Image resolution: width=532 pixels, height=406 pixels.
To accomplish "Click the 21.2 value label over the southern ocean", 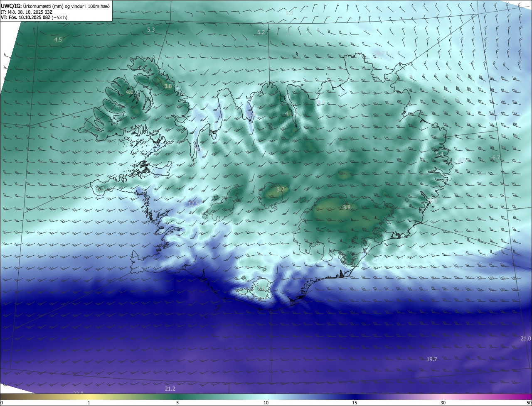I will click(x=170, y=389).
